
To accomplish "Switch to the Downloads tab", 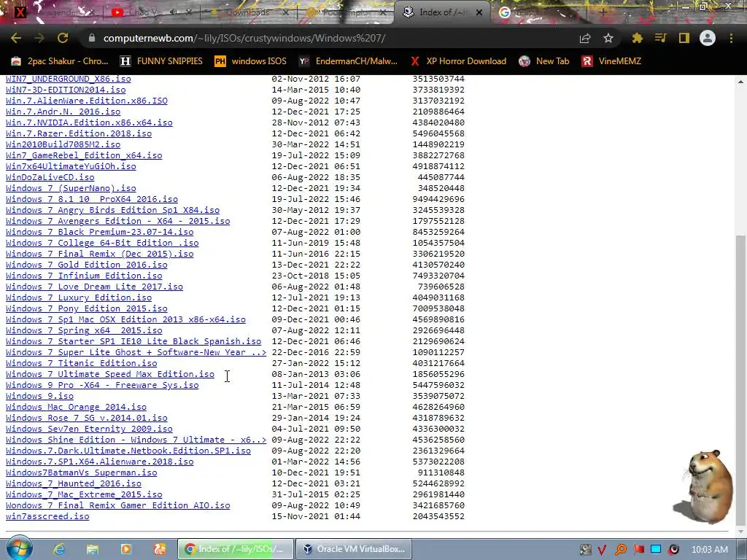I will pos(248,12).
